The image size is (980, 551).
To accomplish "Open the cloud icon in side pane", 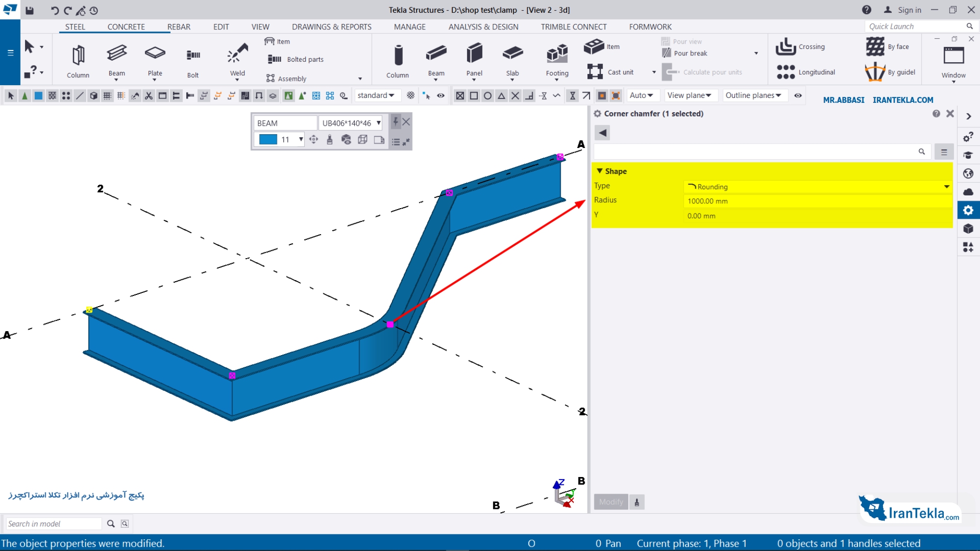I will [968, 192].
